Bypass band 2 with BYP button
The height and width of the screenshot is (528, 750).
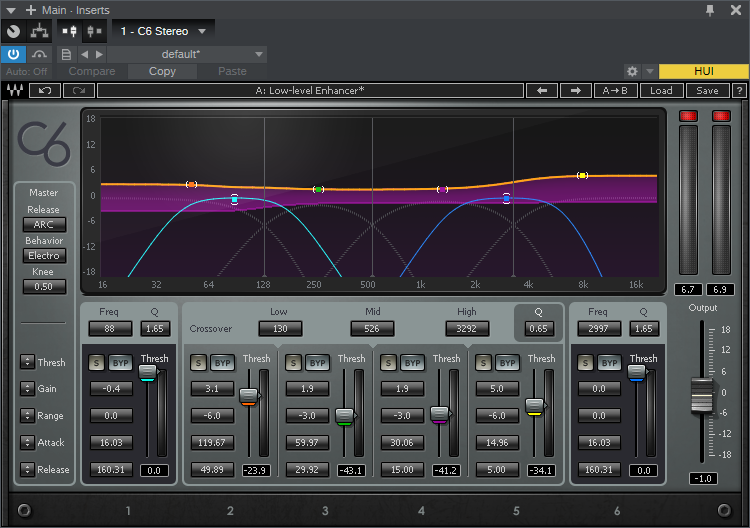(x=222, y=363)
